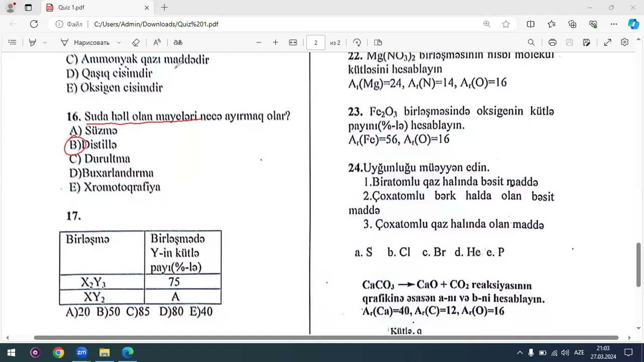Print the PDF document

point(552,43)
